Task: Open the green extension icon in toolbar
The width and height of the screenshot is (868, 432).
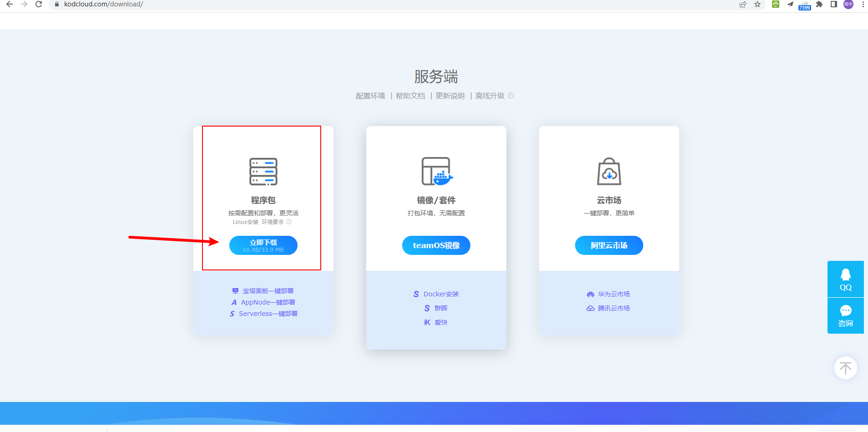Action: (776, 4)
